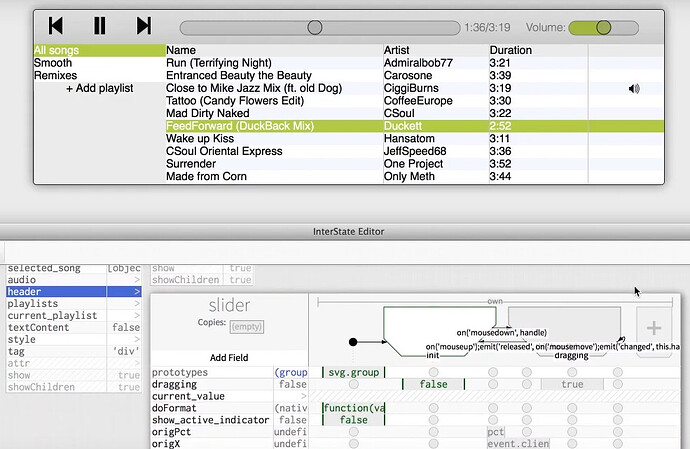Click the speaker icon beside CiggiBurns song
Screen dimensions: 690x449
[633, 88]
